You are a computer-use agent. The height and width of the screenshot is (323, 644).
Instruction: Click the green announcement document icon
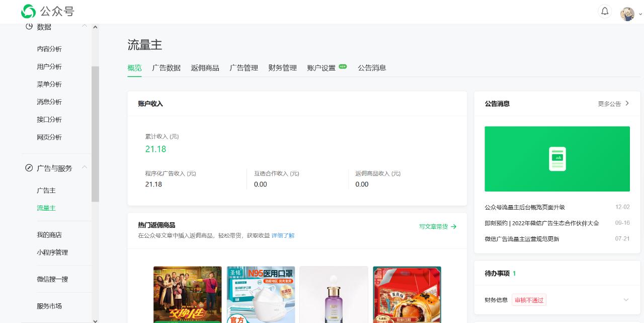click(x=557, y=158)
